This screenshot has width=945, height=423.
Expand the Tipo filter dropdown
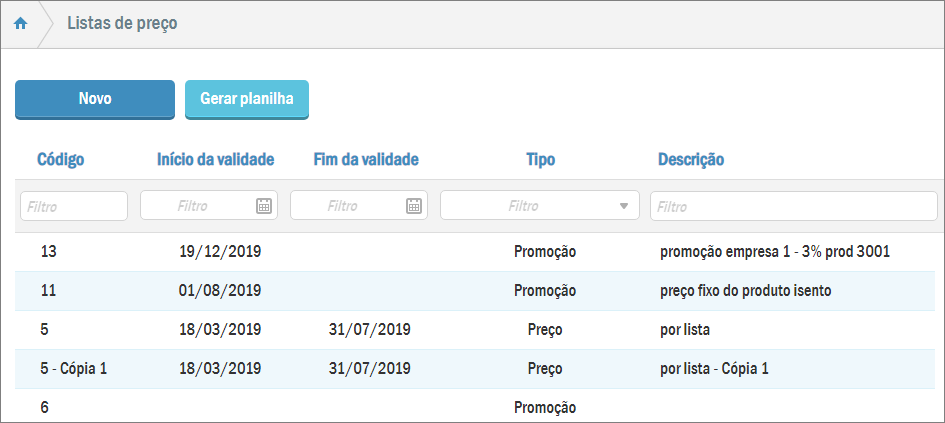click(x=624, y=206)
